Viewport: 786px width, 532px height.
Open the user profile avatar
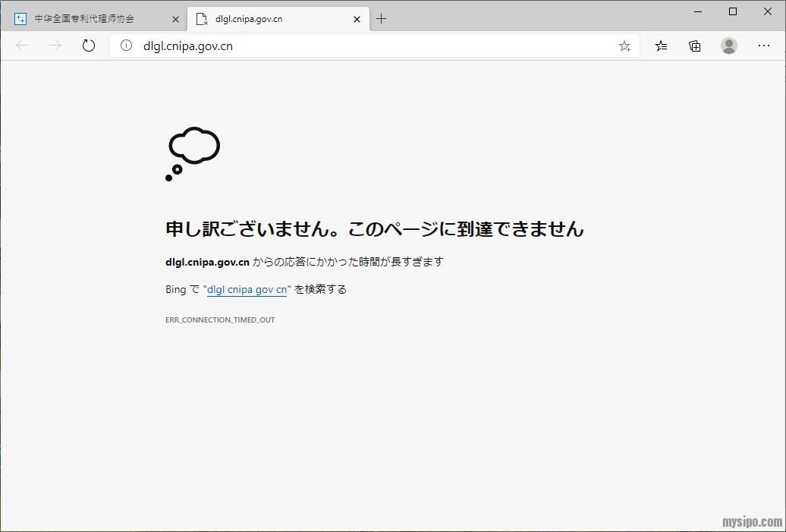[x=729, y=46]
